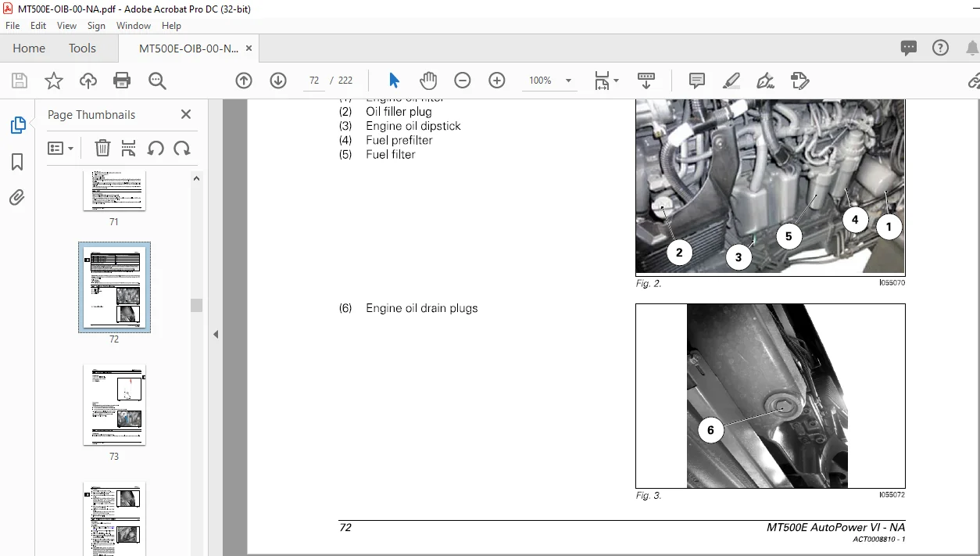Click the Save file icon
Screen dimensions: 980x556
(20, 81)
